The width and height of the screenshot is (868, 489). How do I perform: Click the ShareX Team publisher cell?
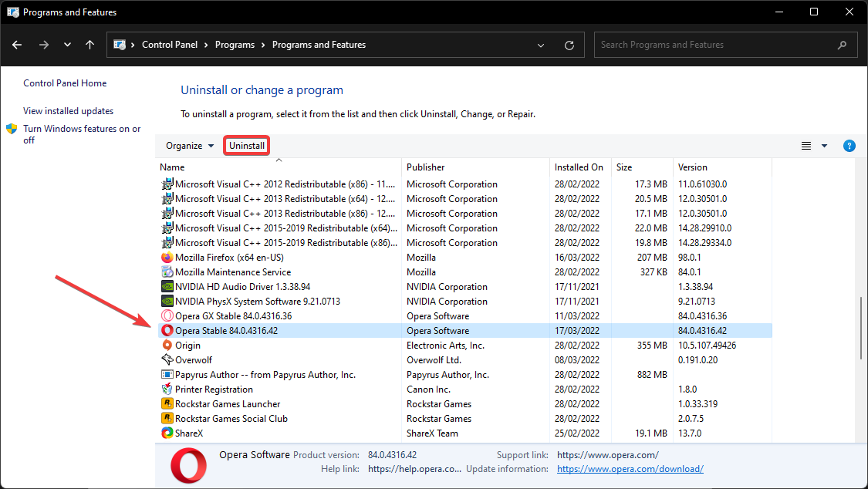432,433
